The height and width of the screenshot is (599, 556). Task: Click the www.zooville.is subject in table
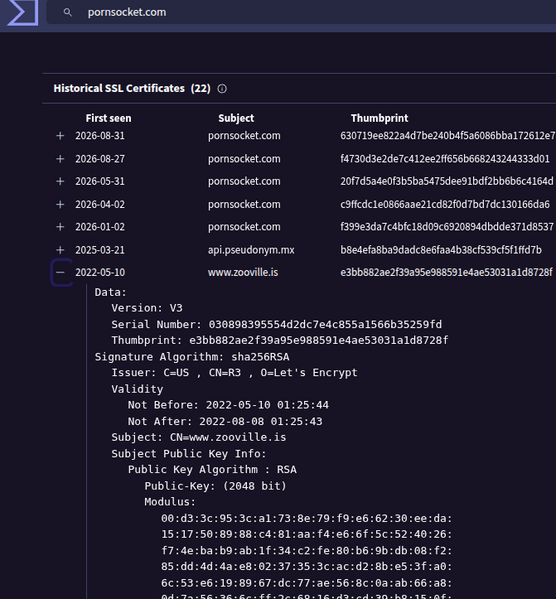[x=243, y=272]
